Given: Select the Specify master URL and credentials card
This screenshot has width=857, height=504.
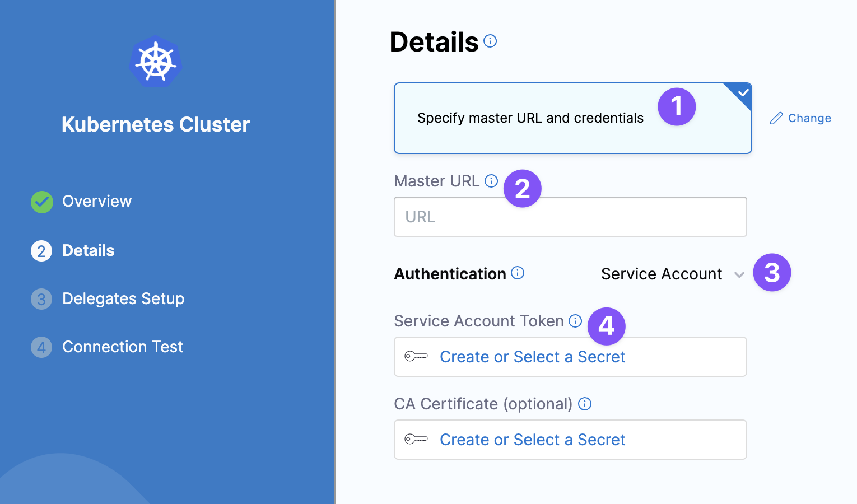Looking at the screenshot, I should [x=530, y=118].
